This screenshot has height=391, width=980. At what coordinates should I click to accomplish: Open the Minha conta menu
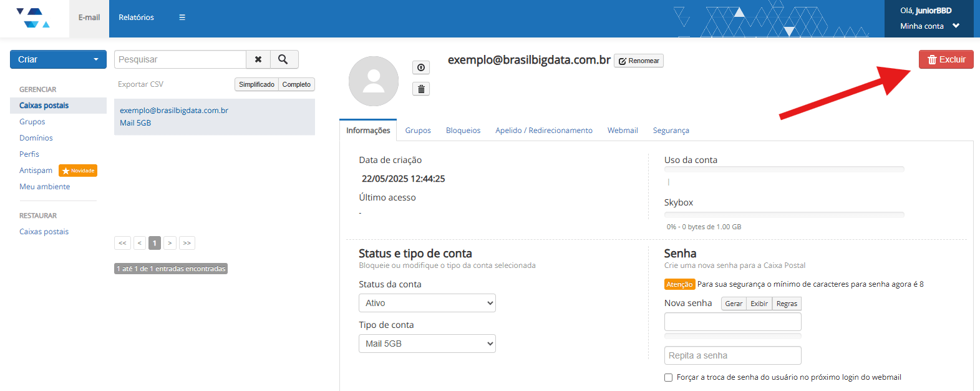pyautogui.click(x=929, y=26)
